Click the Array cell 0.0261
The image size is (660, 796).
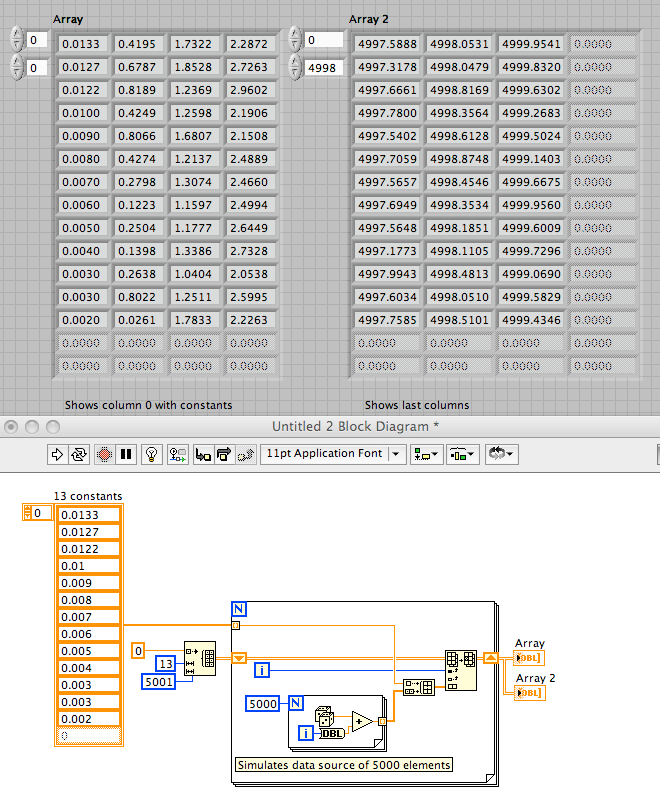[x=137, y=320]
